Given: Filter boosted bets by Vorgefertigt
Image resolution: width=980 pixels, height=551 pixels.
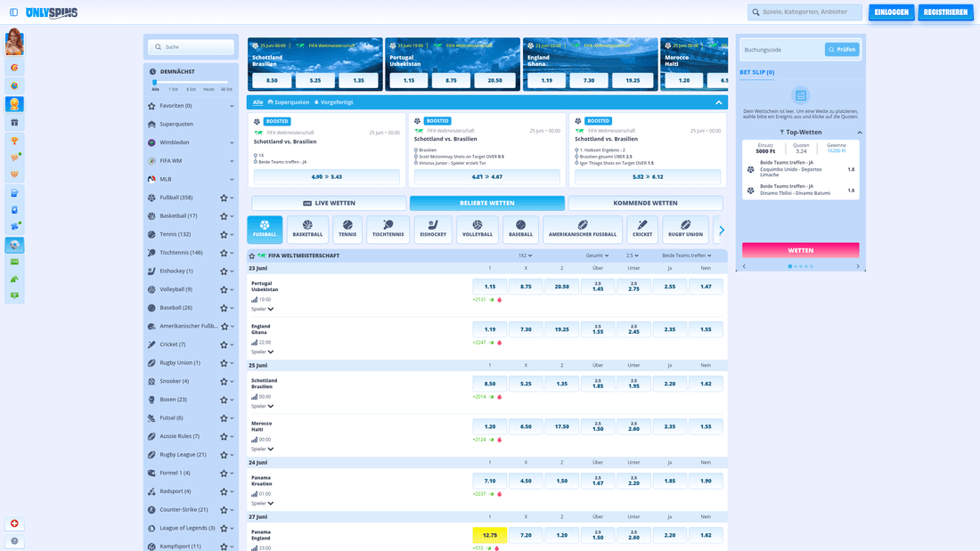Looking at the screenshot, I should pos(334,102).
